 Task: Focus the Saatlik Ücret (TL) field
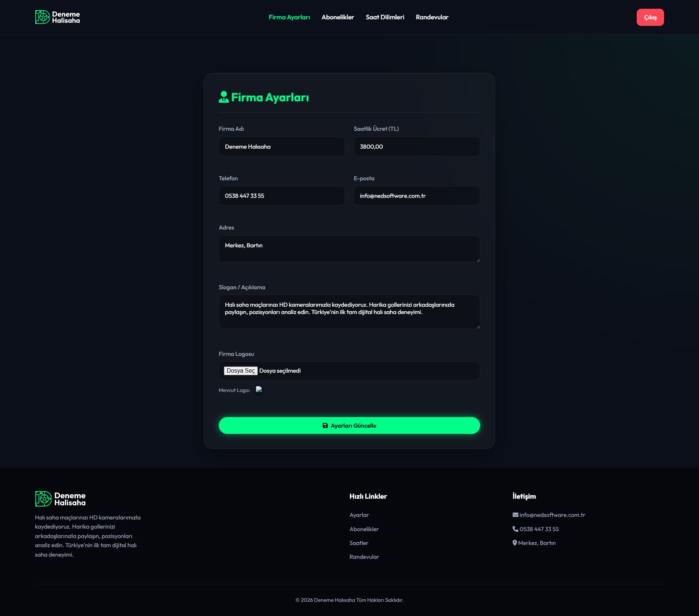[x=416, y=146]
